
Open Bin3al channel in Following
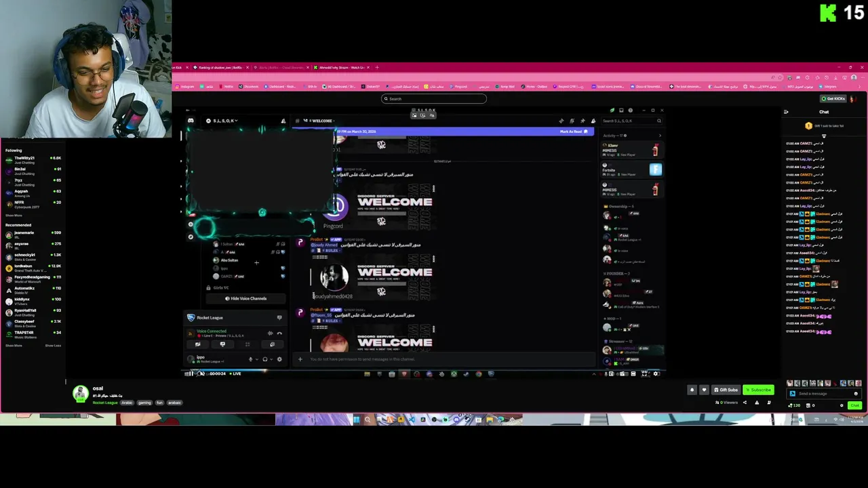pos(33,171)
